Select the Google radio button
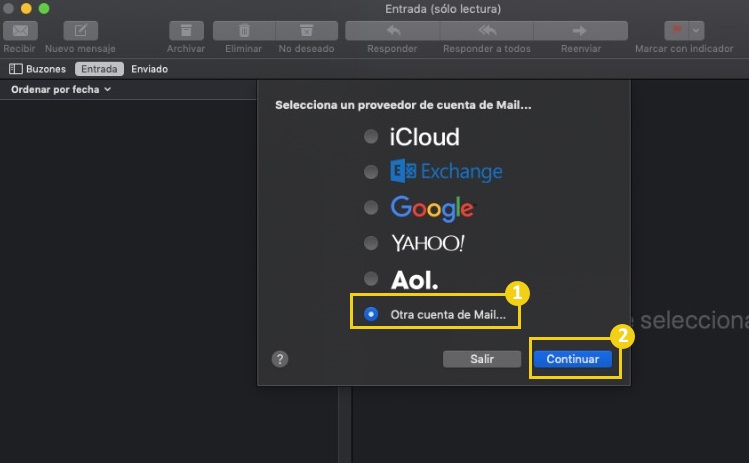Screen dimensions: 749x463 [371, 207]
